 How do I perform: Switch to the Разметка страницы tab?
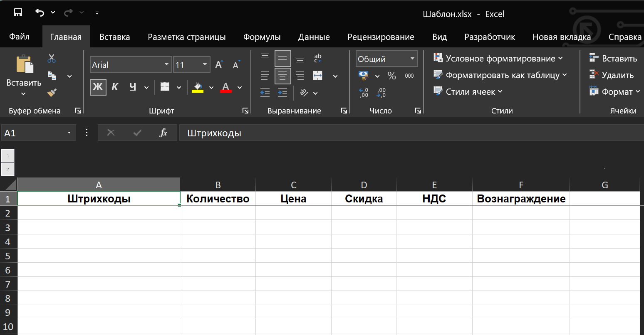(x=187, y=37)
